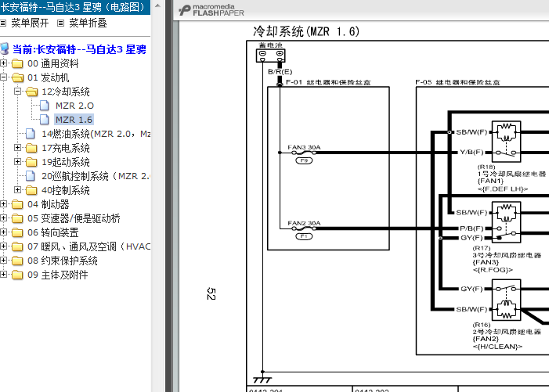
Task: Select the 17充电系统 tree label
Action: coord(66,148)
